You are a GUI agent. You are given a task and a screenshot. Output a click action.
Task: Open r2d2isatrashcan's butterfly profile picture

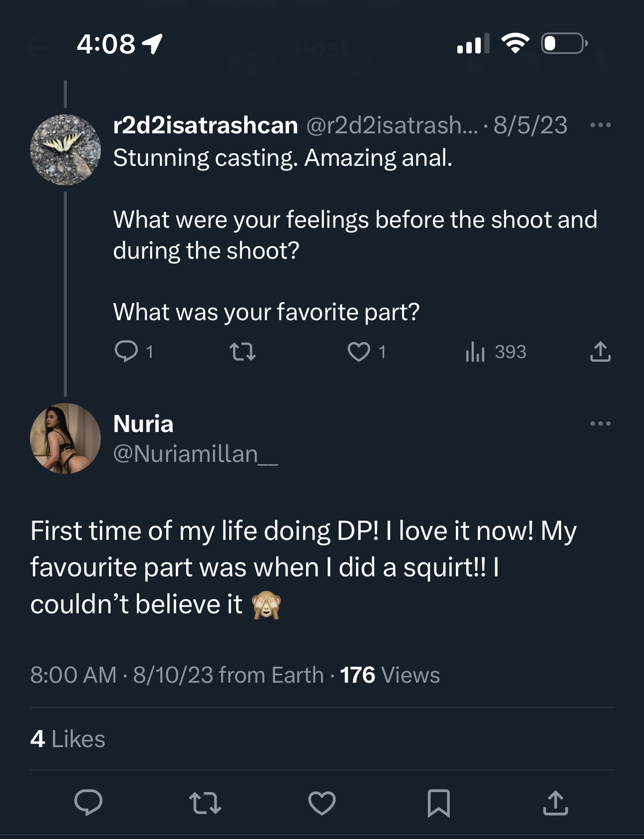coord(65,150)
